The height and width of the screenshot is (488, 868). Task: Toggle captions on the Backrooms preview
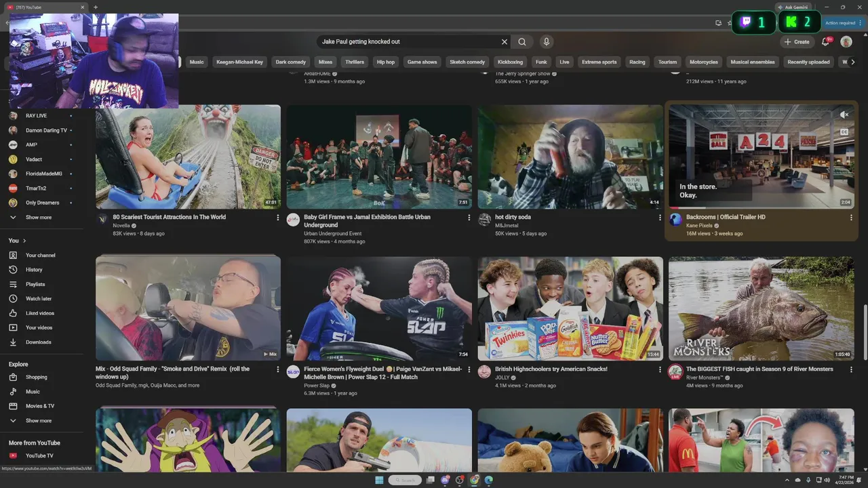844,133
